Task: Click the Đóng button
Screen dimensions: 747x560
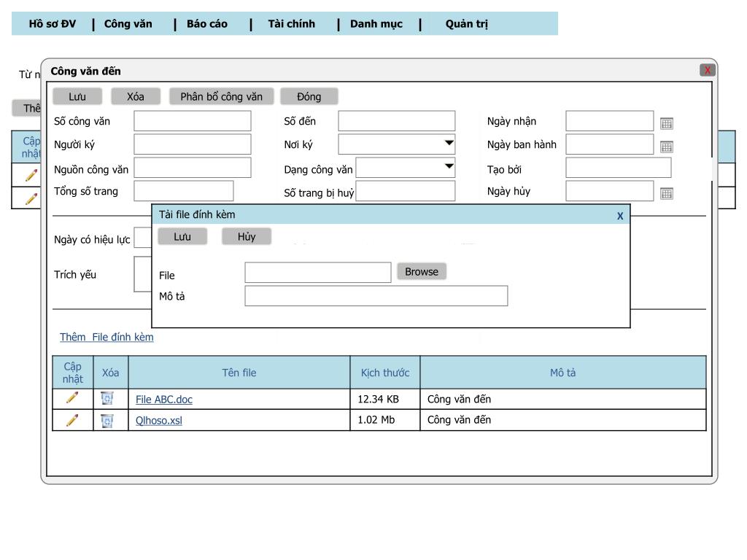Action: coord(309,97)
